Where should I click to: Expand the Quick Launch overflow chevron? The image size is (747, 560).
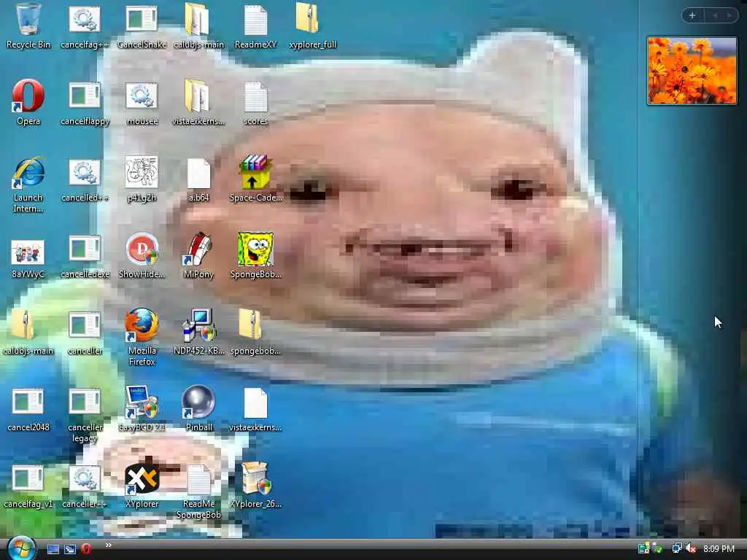tap(108, 545)
